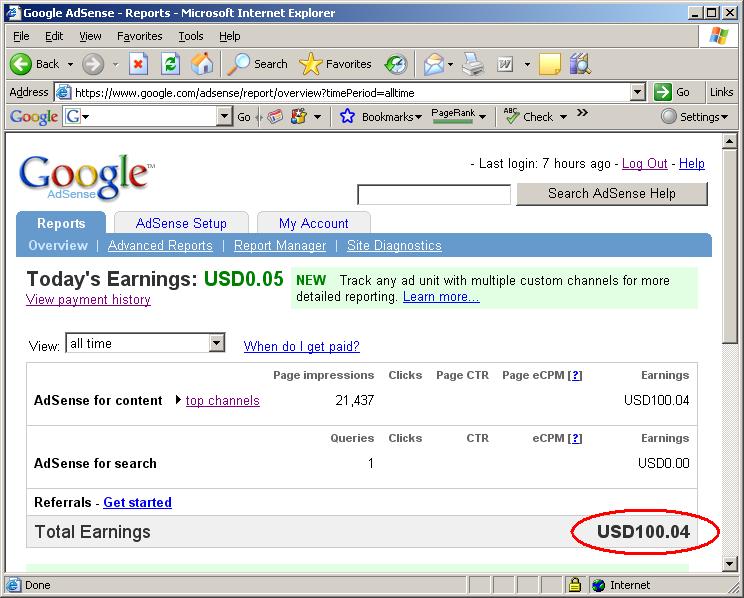The image size is (744, 598).
Task: Click the Google toolbar search field
Action: pos(148,117)
